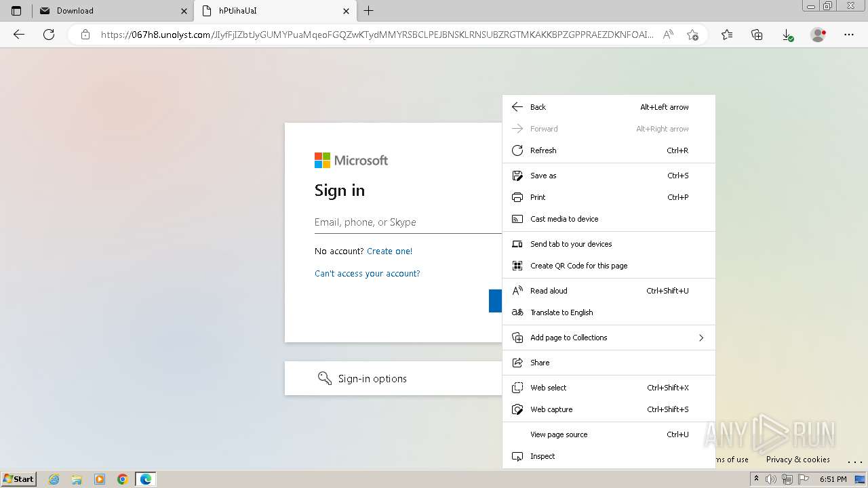868x488 pixels.
Task: Choose Refresh in the context menu
Action: pyautogui.click(x=609, y=150)
